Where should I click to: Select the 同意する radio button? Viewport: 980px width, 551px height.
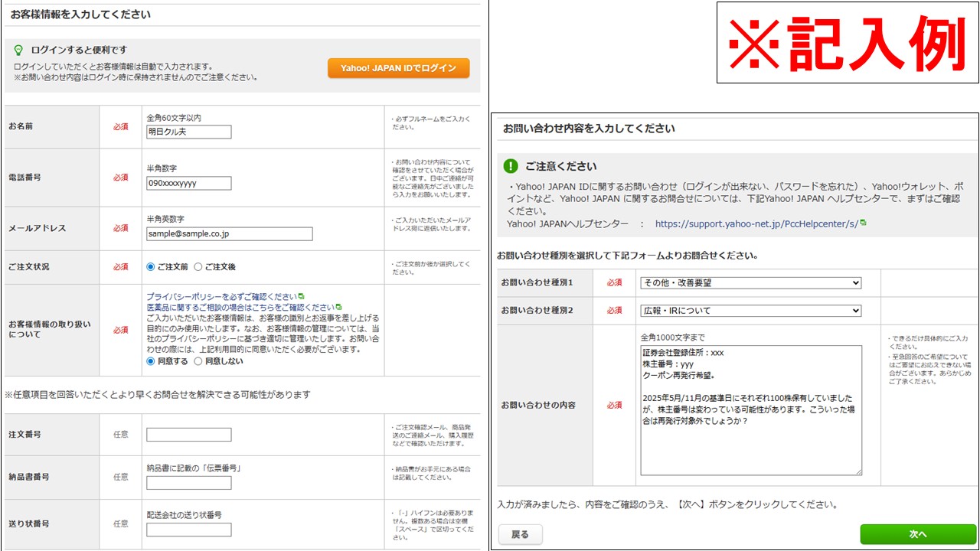151,361
